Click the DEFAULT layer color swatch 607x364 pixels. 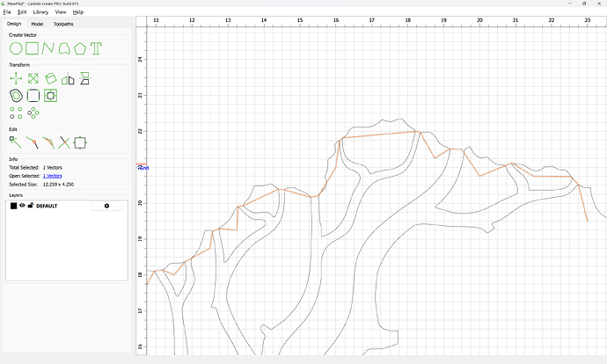tap(13, 206)
